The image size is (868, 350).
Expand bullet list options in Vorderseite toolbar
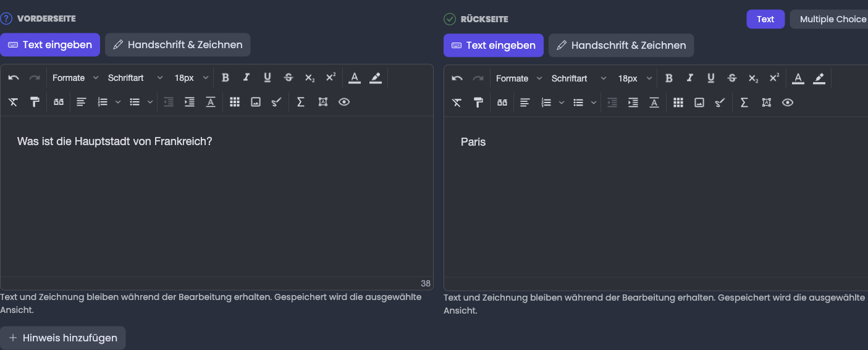[x=150, y=102]
